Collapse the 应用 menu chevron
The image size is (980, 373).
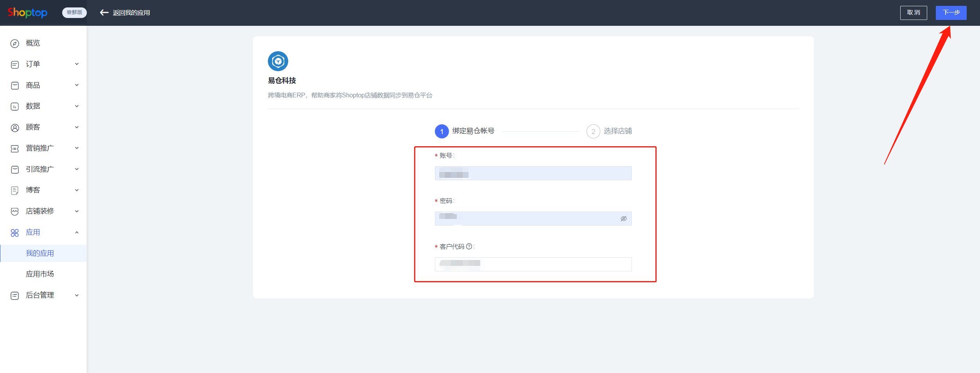click(x=77, y=232)
